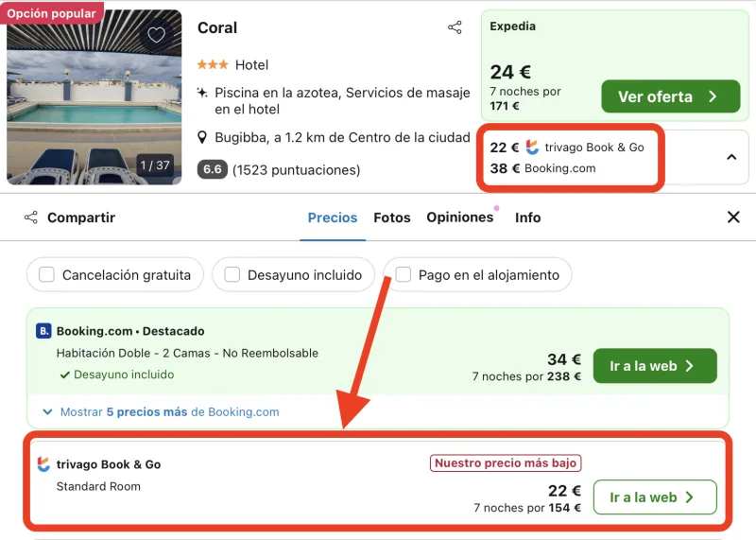Click the 6.6 rating badge

pyautogui.click(x=212, y=169)
